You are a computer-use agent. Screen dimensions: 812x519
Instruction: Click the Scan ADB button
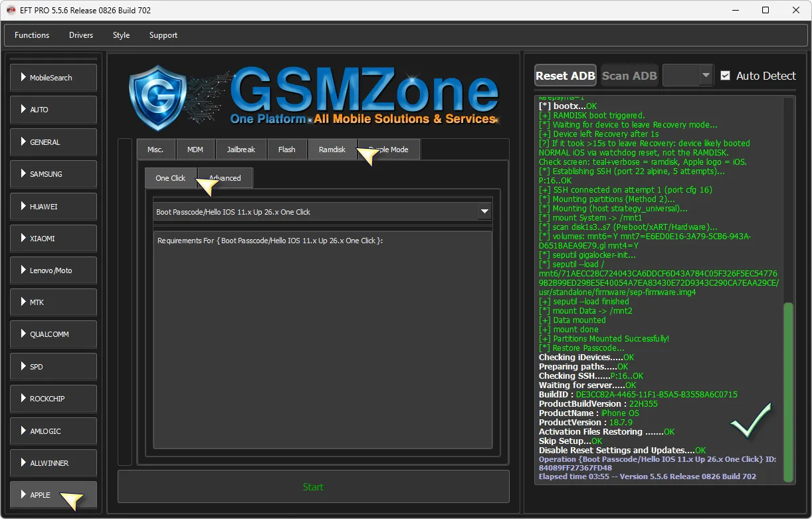(x=629, y=76)
